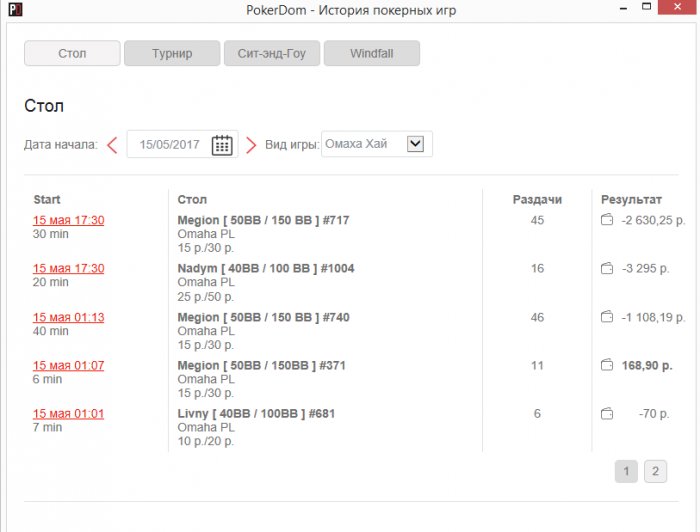
Task: Click result value 168,90 р.
Action: [647, 366]
